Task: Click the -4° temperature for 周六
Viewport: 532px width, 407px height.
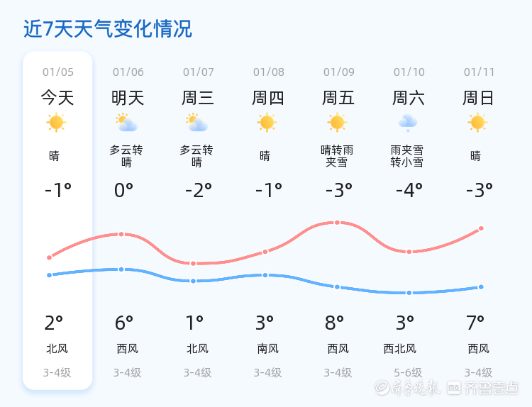Action: [409, 190]
